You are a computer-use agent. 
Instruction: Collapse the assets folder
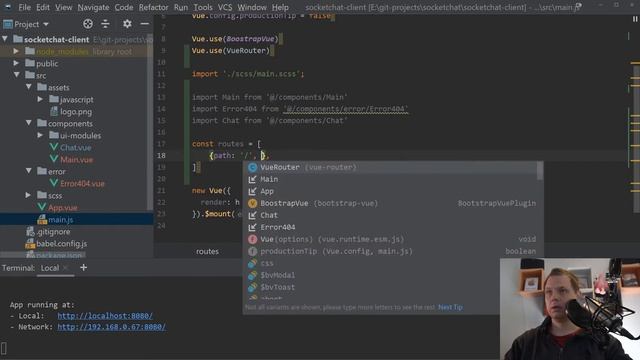click(x=29, y=87)
